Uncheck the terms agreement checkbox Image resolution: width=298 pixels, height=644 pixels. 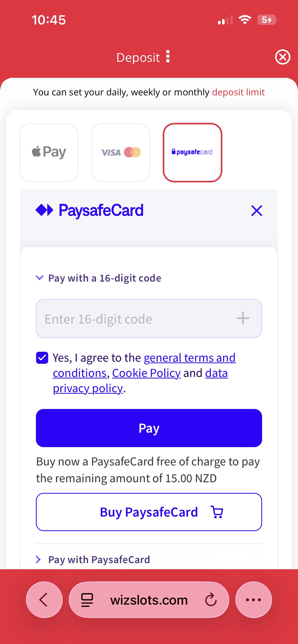pos(42,358)
